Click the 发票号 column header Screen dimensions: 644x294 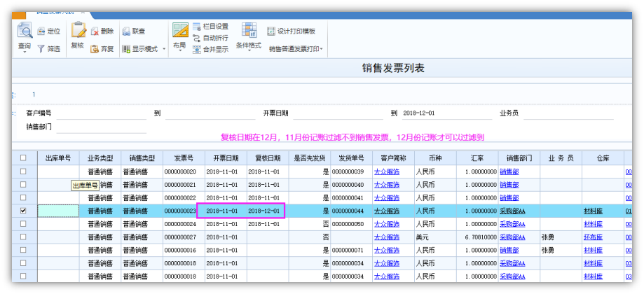tap(184, 158)
